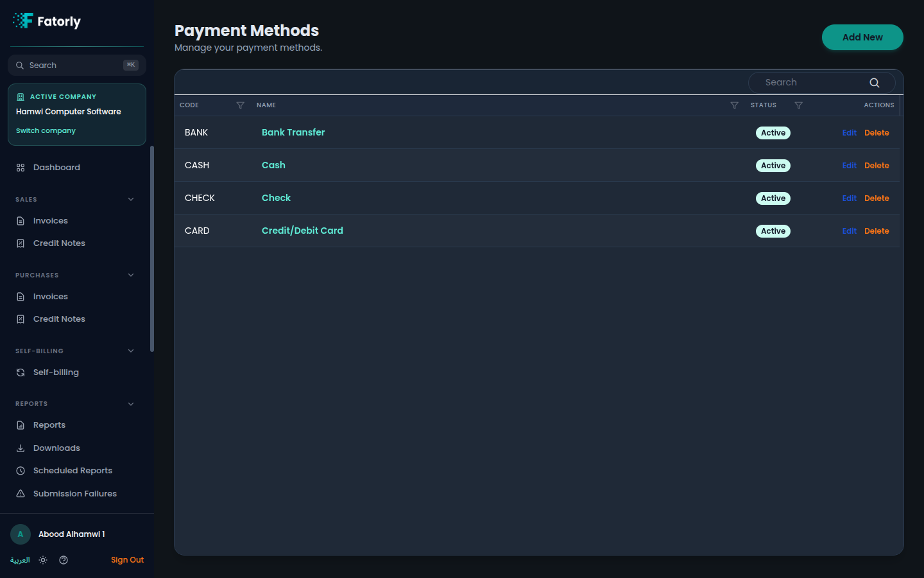Open the Credit/Debit Card name link
This screenshot has height=578, width=924.
pyautogui.click(x=302, y=231)
